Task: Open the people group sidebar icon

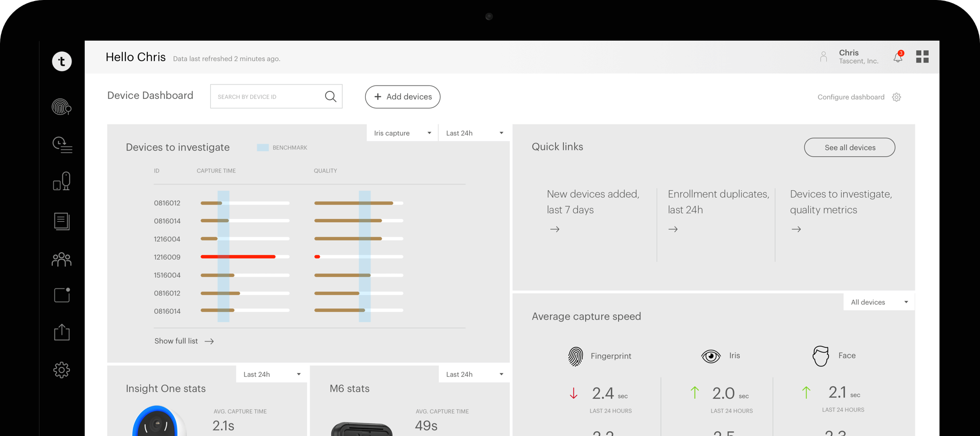Action: point(61,259)
